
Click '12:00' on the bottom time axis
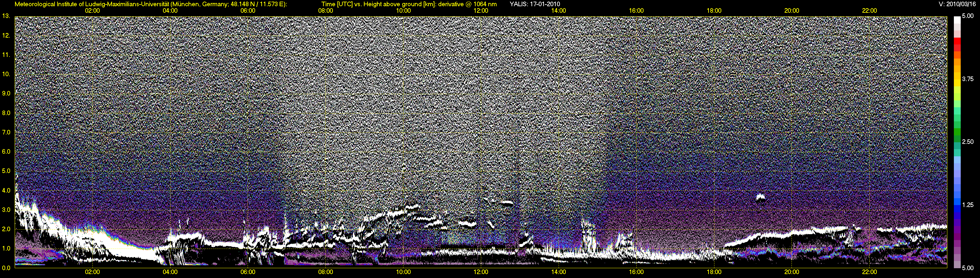(481, 272)
